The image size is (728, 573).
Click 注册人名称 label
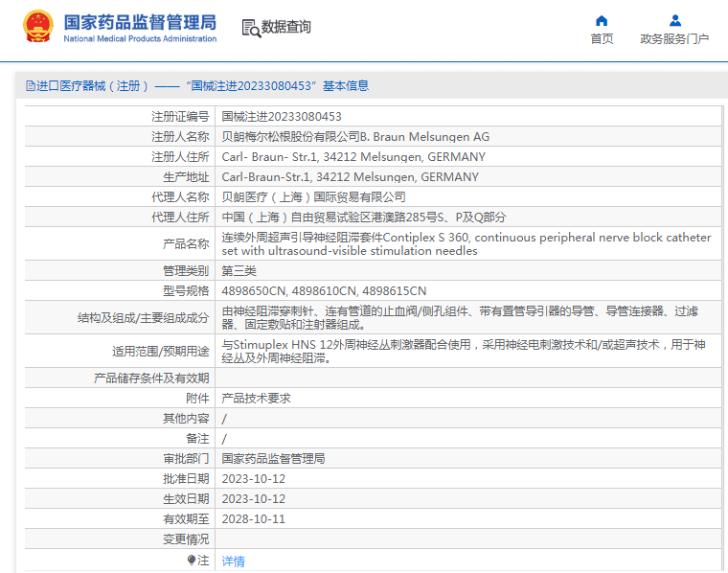(x=180, y=136)
